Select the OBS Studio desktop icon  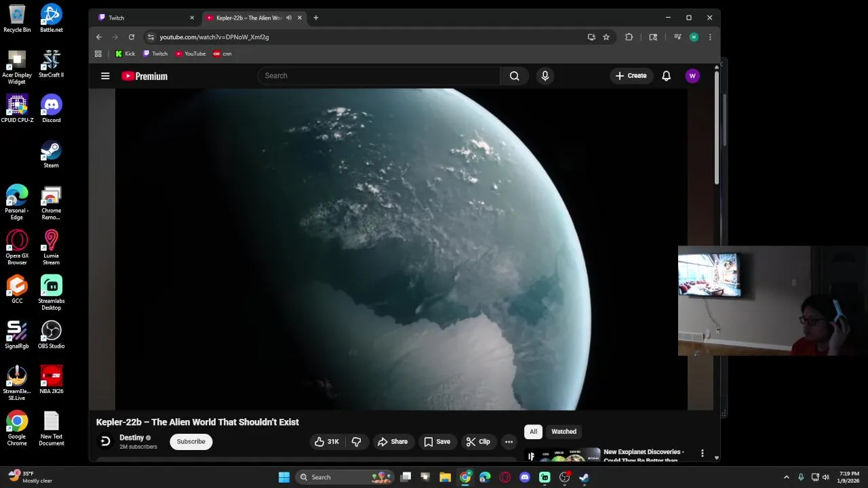[x=51, y=335]
